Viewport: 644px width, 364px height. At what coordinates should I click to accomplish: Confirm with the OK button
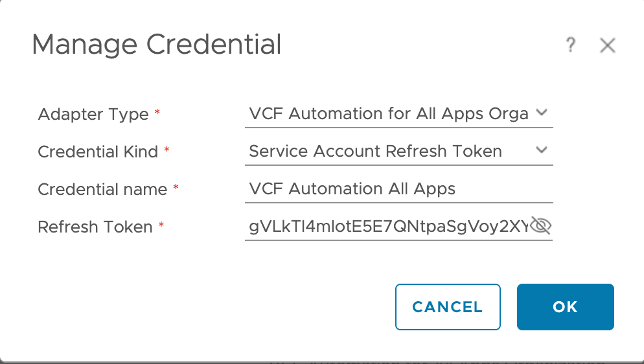[x=565, y=307]
